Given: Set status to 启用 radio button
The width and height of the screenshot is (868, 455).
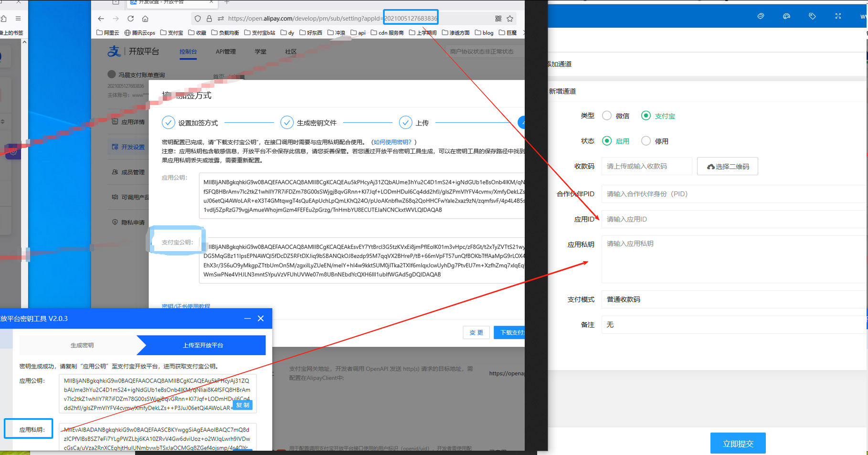Looking at the screenshot, I should point(607,141).
